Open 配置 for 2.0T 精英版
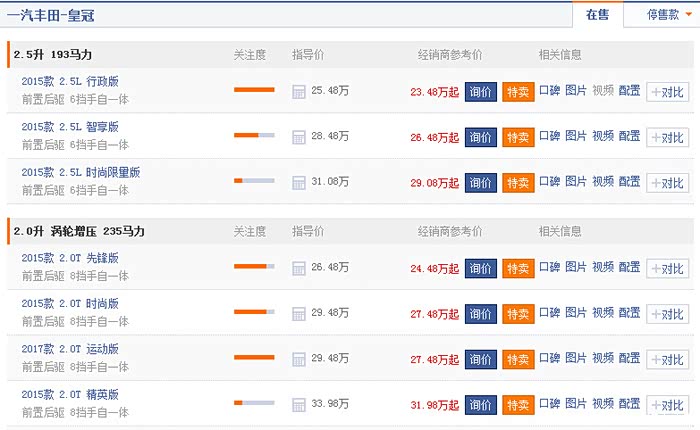Screen dimensions: 700x430 coord(629,404)
